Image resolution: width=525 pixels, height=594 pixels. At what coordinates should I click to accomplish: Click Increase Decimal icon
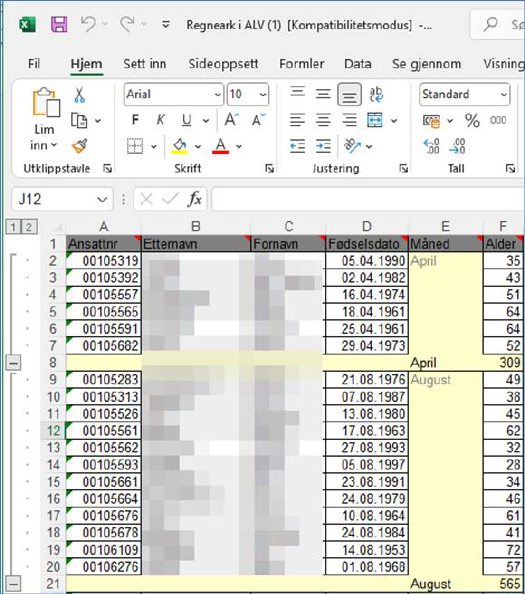(x=431, y=146)
